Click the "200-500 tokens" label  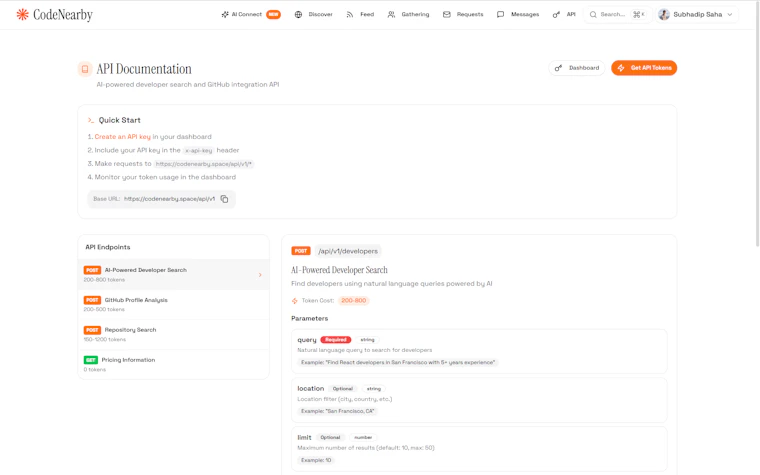pos(104,309)
